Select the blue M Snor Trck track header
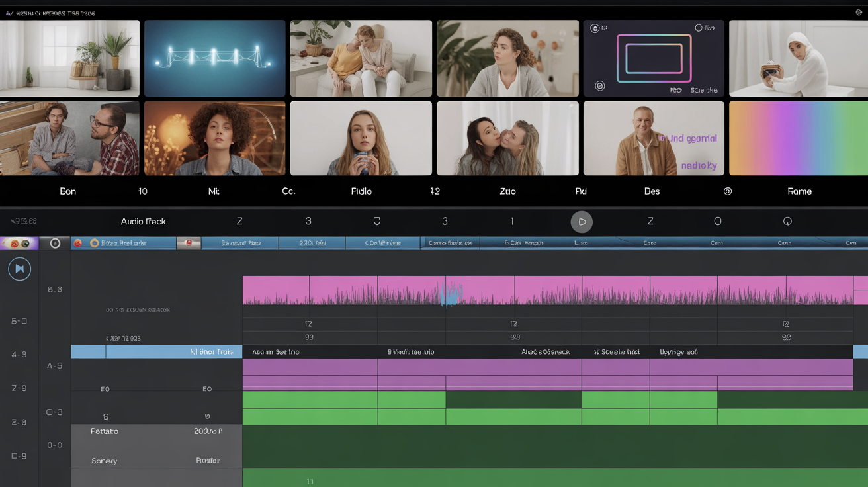The image size is (868, 487). pos(156,352)
